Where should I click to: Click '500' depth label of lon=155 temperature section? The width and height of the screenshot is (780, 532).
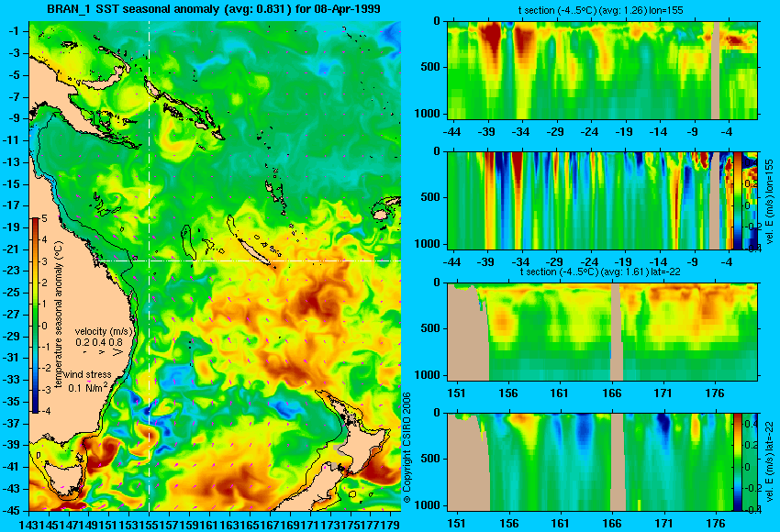430,67
